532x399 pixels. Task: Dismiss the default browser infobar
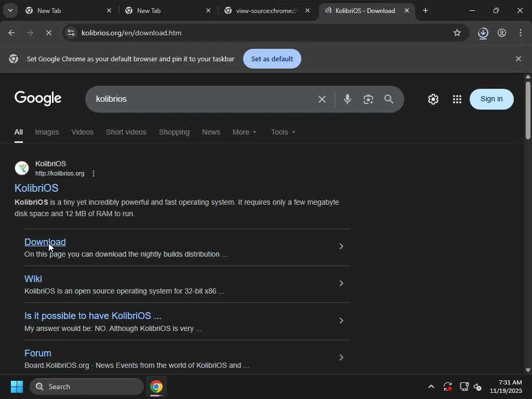click(518, 59)
